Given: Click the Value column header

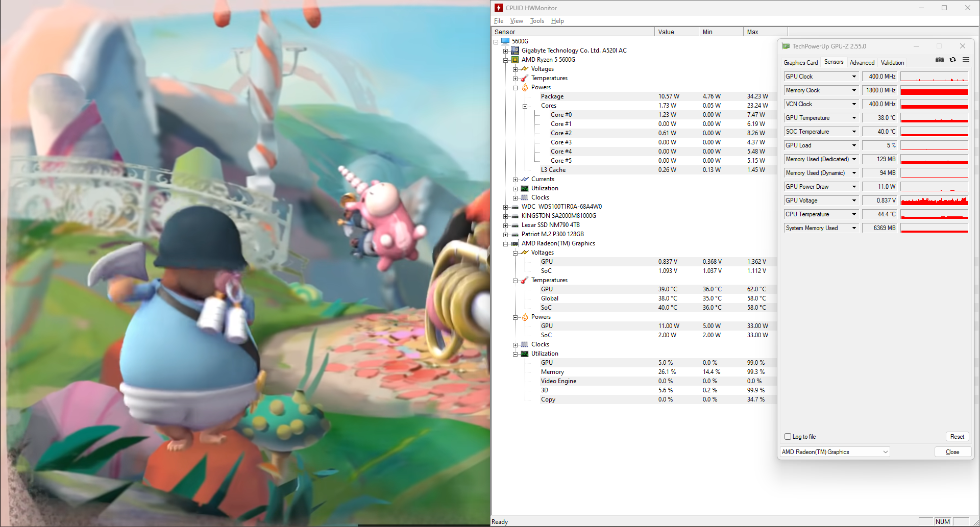Looking at the screenshot, I should [x=677, y=32].
